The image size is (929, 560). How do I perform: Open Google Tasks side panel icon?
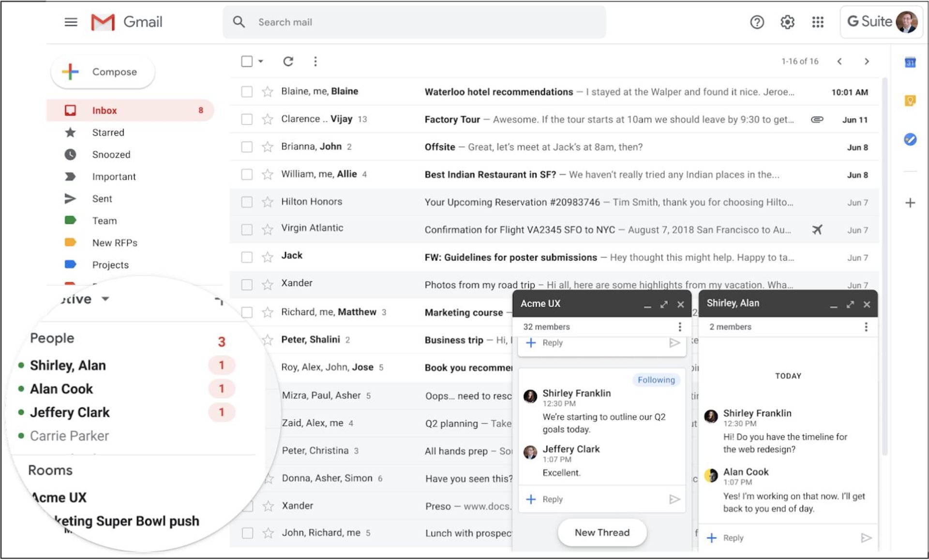coord(910,139)
